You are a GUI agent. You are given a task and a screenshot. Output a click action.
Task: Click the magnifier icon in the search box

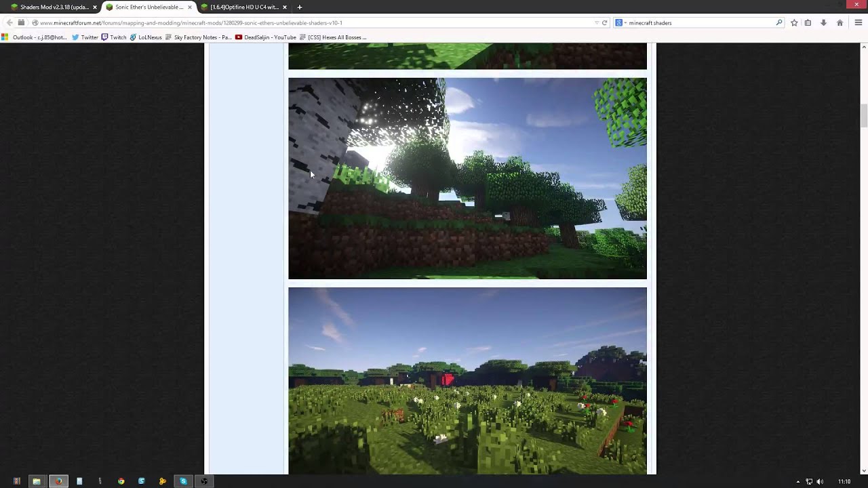[778, 22]
